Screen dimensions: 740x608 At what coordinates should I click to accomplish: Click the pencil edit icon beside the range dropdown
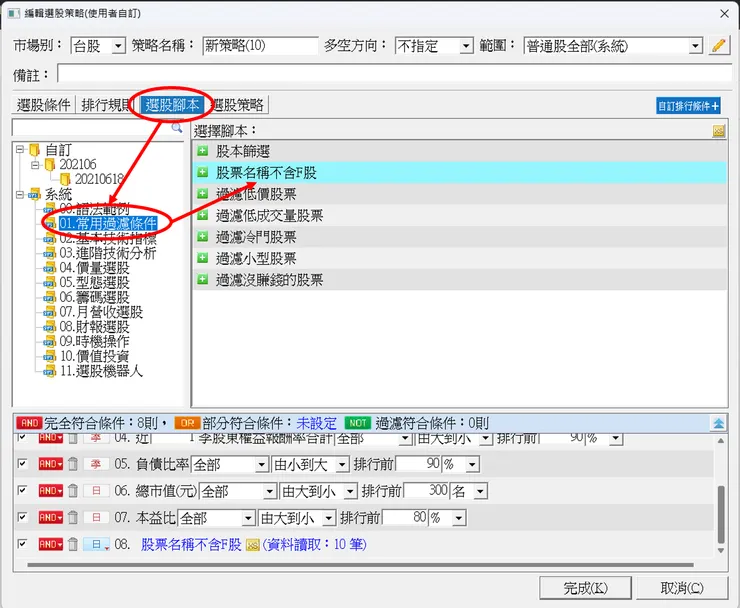point(719,46)
